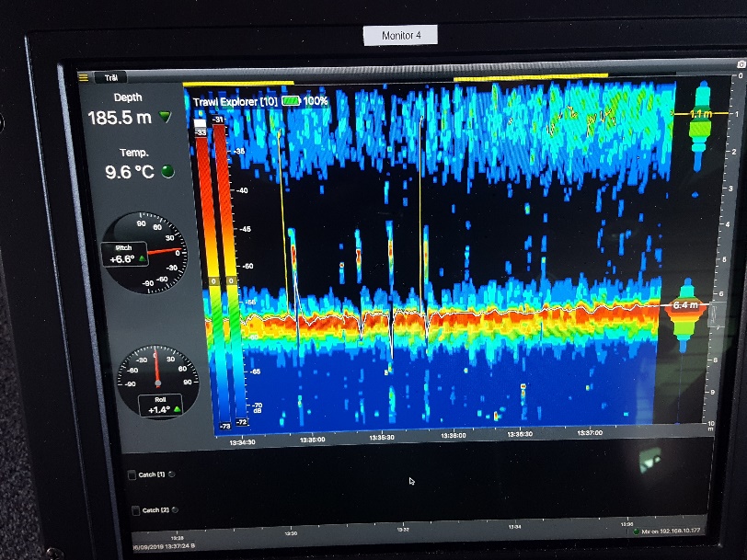The width and height of the screenshot is (747, 560).
Task: Select the Trål tab
Action: 109,78
